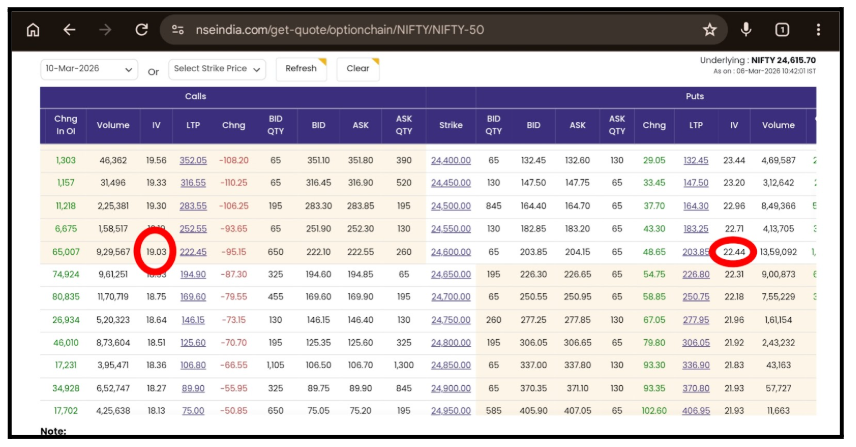856x447 pixels.
Task: Click the Calls section header
Action: point(195,96)
